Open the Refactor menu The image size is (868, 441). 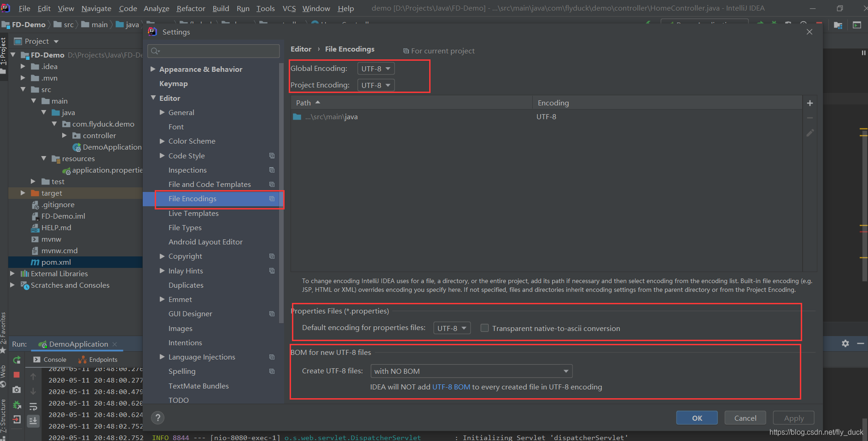point(191,8)
